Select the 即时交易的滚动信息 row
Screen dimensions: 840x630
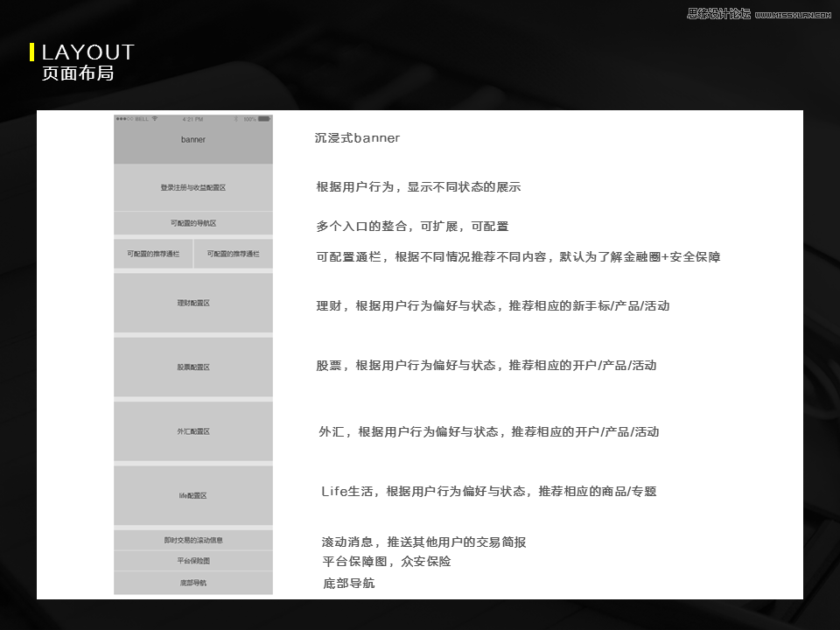(x=192, y=540)
